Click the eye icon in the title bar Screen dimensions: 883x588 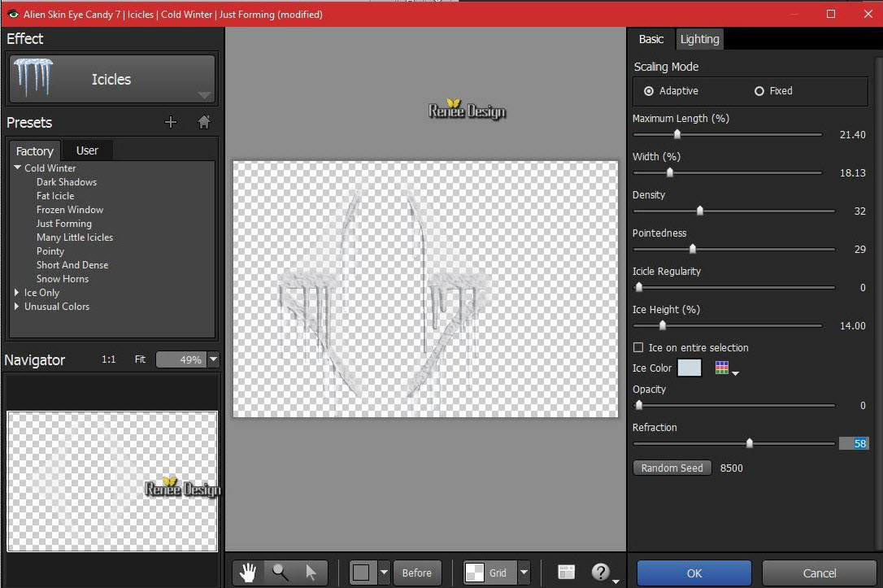coord(12,14)
